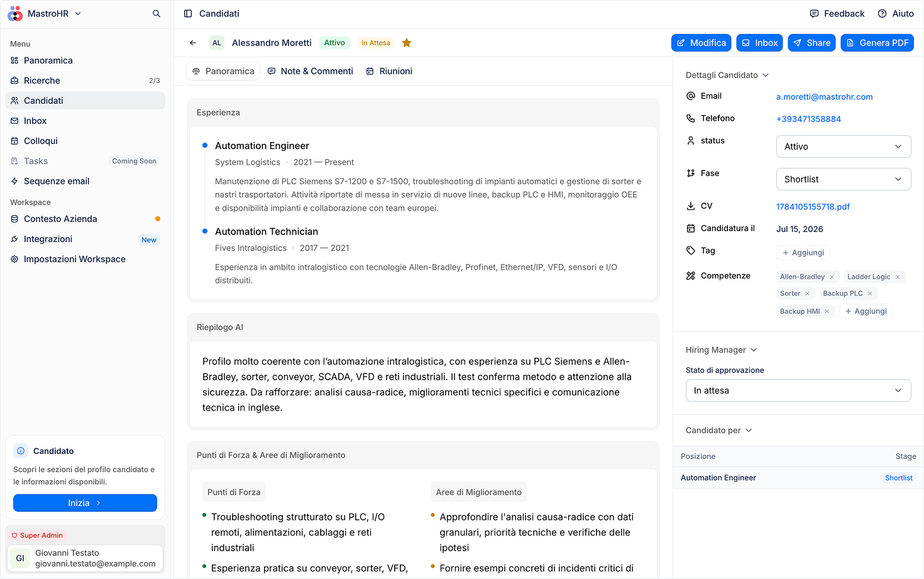Open Candidati in the sidebar menu
Screen dimensions: 924x579
85,101
